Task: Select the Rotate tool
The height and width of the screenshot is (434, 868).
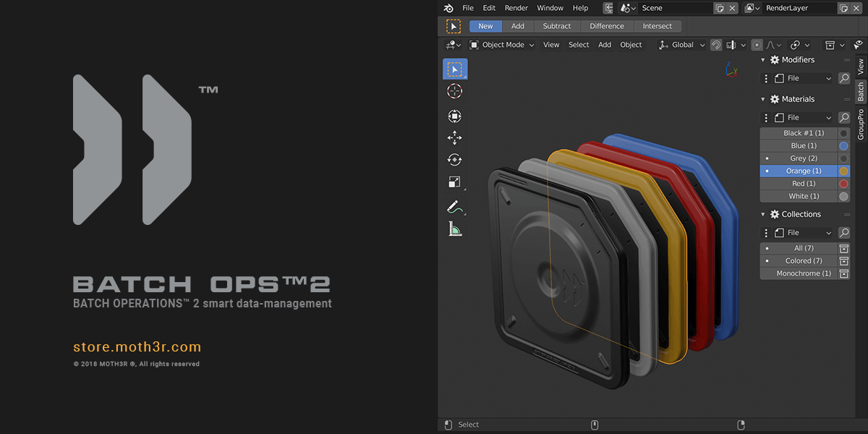Action: 455,159
